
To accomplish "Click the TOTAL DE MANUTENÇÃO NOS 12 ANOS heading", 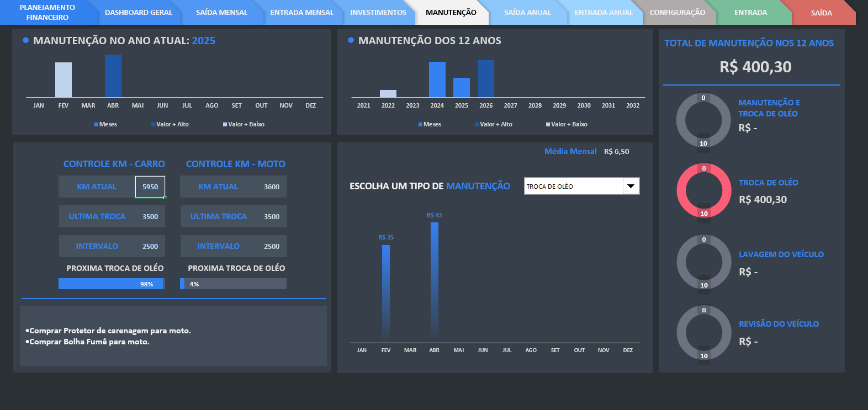I will click(x=749, y=43).
